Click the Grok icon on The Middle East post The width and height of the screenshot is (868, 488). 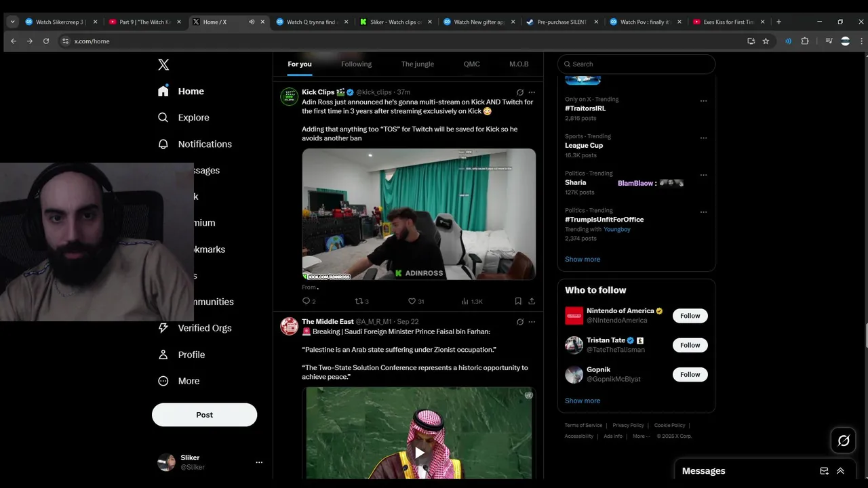point(520,322)
